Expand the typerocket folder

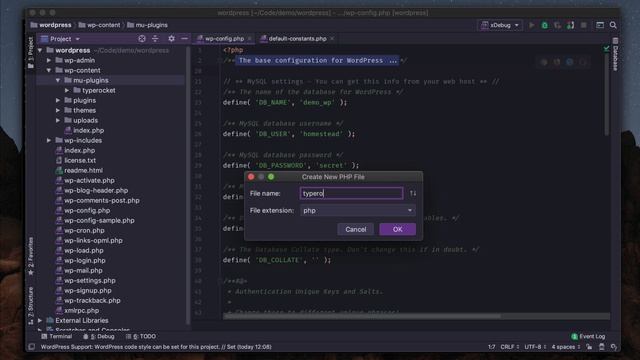coord(67,91)
